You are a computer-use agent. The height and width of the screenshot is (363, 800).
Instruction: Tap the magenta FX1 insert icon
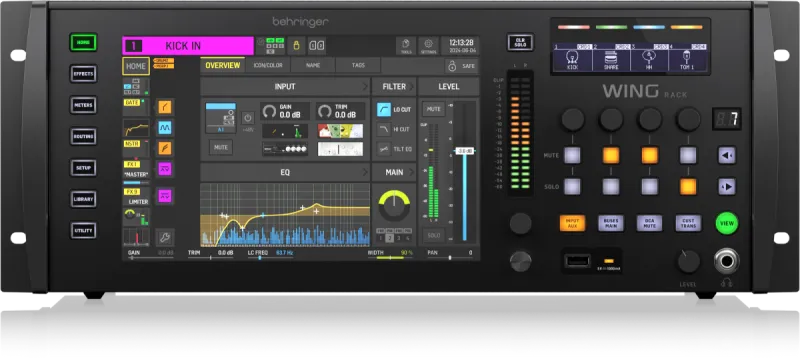(x=165, y=169)
